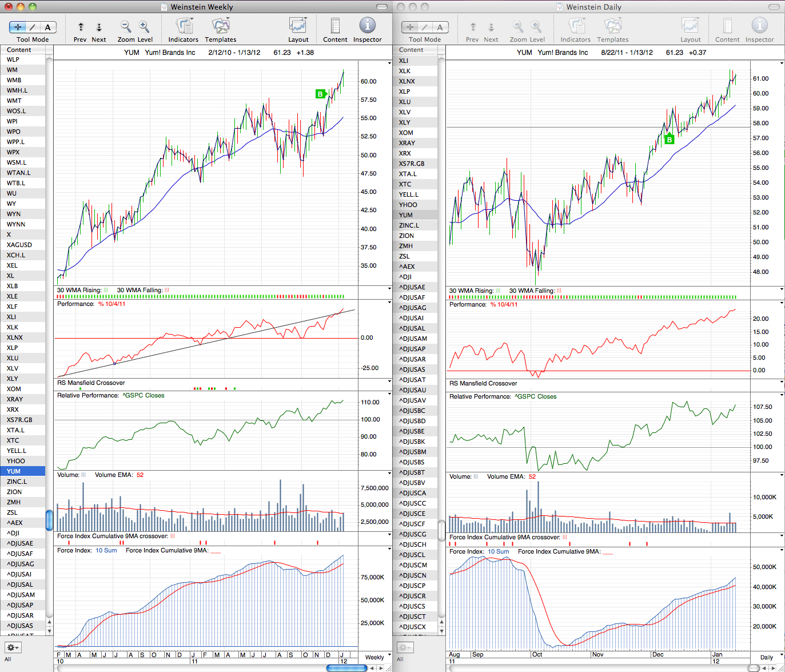Toggle the Content panel in Daily window

pos(727,26)
